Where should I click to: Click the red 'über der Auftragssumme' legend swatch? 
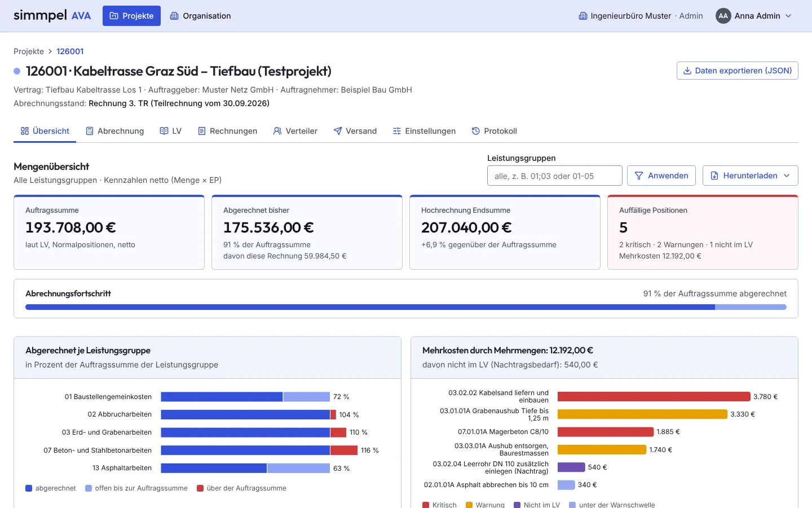(x=200, y=488)
